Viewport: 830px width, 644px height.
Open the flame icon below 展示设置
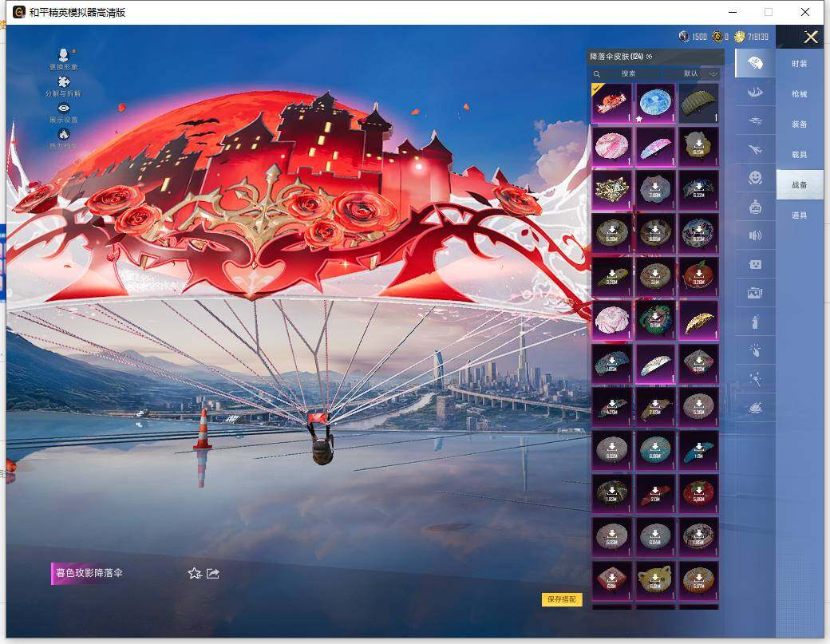click(64, 134)
